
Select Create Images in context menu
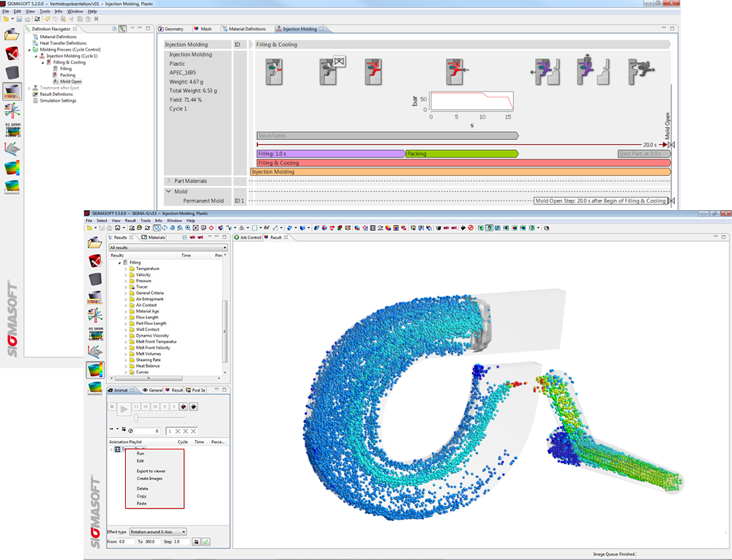point(149,479)
